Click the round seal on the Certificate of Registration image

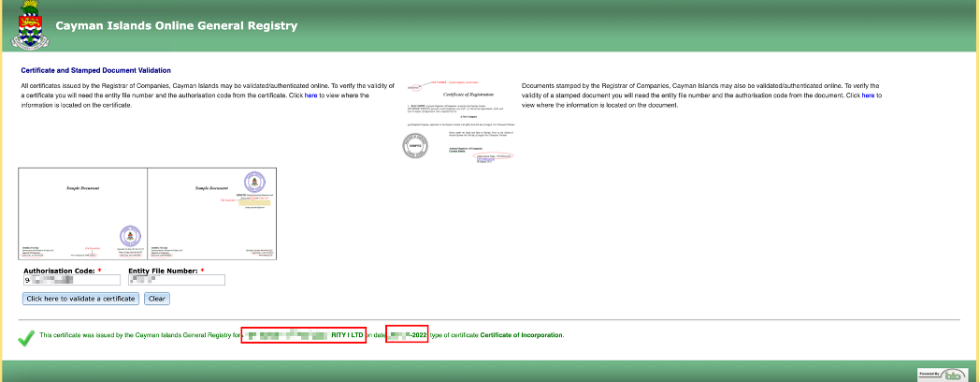pyautogui.click(x=412, y=145)
